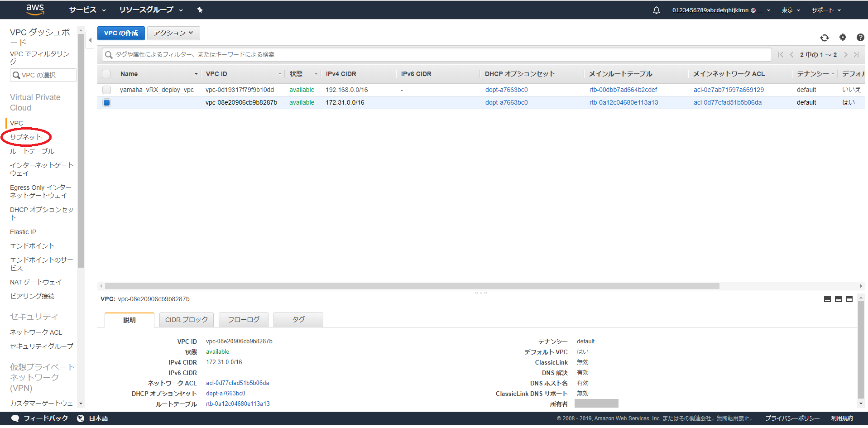
Task: Collapse the left navigation pane arrow
Action: point(90,40)
